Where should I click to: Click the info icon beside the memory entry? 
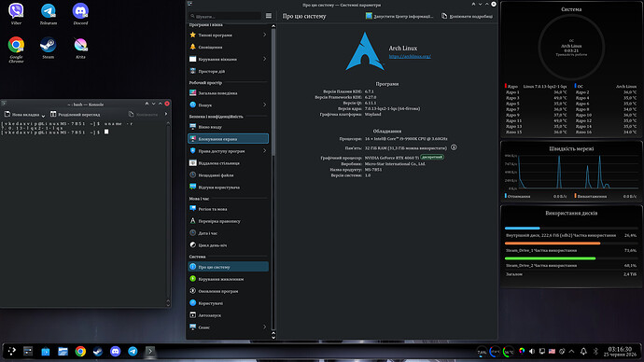click(454, 147)
